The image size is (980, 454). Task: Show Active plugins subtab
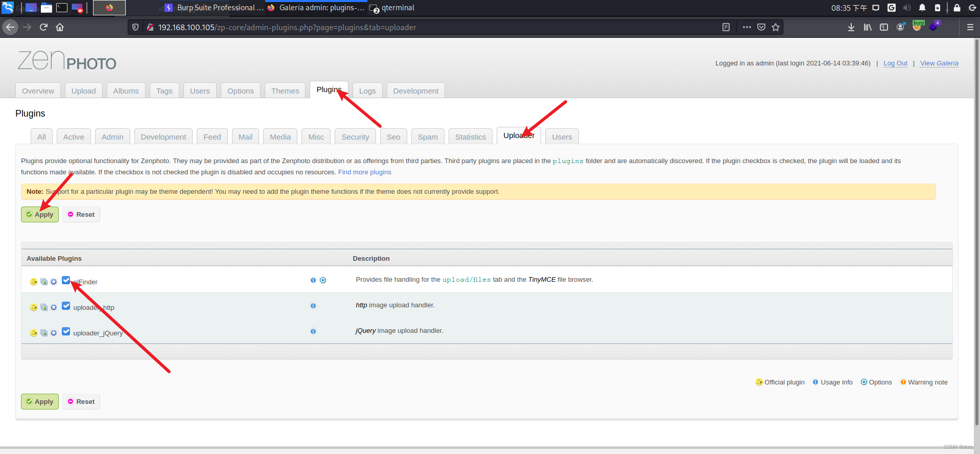click(x=74, y=137)
